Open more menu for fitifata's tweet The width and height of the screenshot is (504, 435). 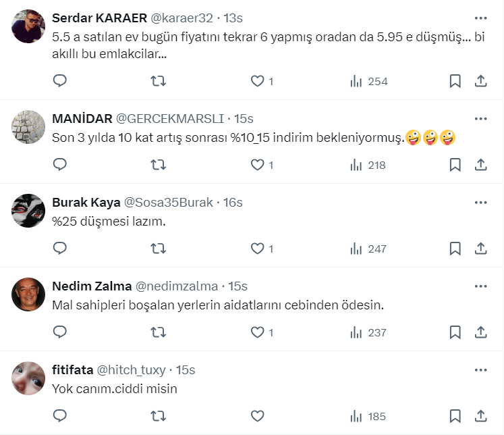[480, 370]
